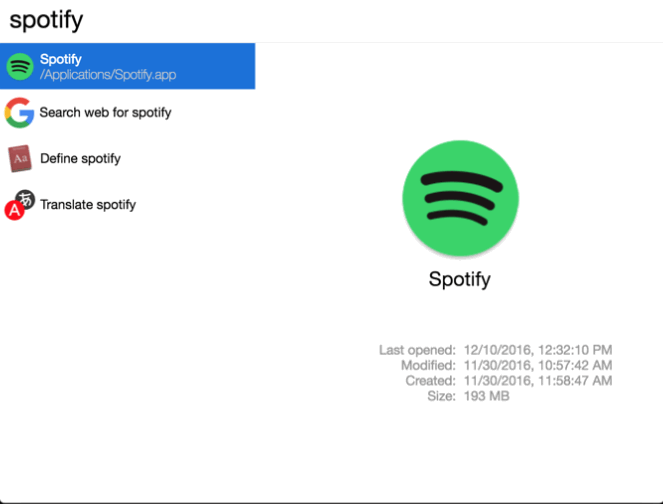The height and width of the screenshot is (504, 663).
Task: Select "Translate spotify" result
Action: pyautogui.click(x=127, y=205)
